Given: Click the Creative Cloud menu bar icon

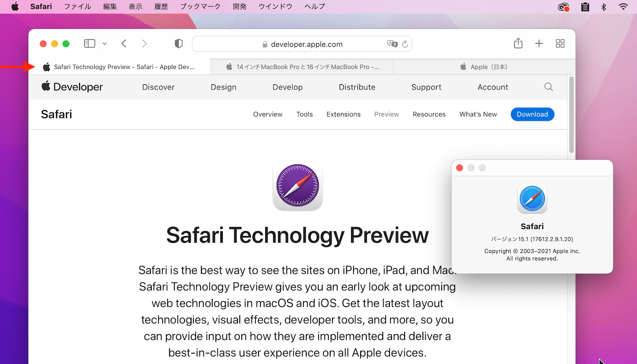Looking at the screenshot, I should (564, 7).
